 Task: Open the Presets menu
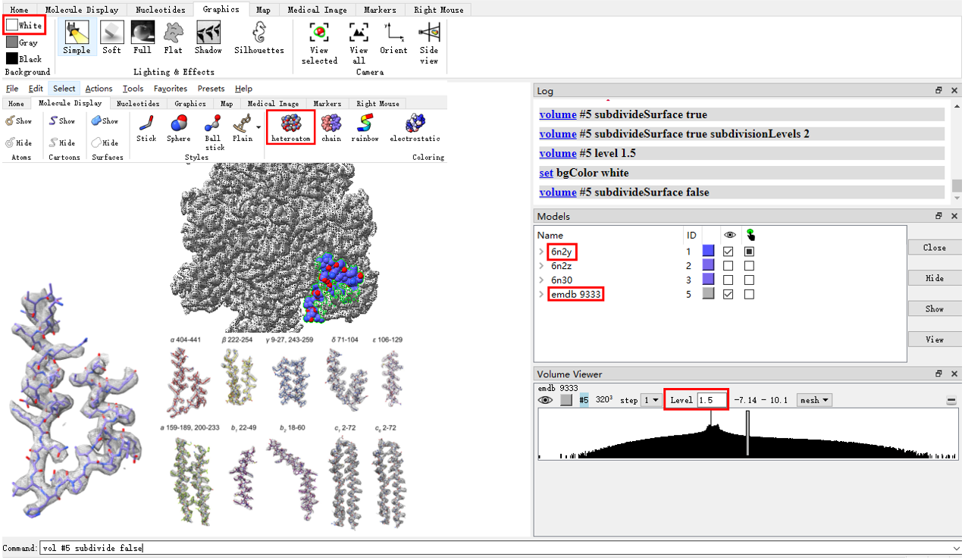(210, 88)
